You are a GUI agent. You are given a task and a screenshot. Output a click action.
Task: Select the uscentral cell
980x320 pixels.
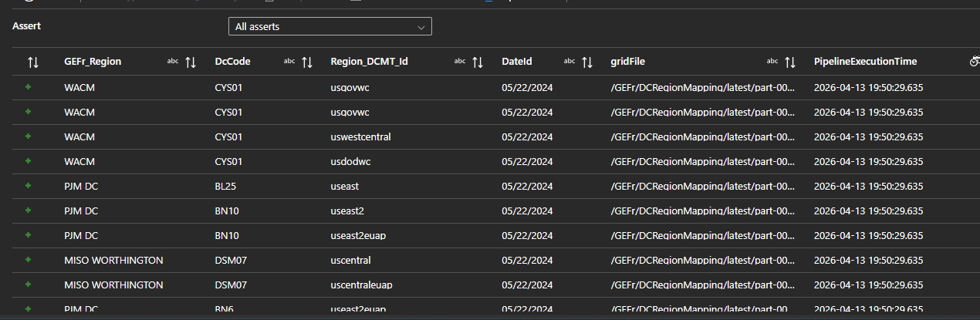[350, 261]
